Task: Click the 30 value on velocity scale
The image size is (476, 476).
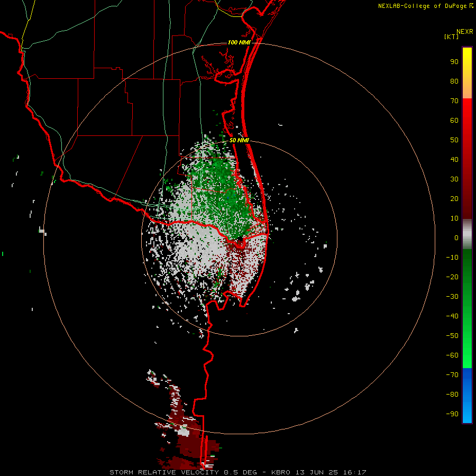Action: click(x=454, y=179)
